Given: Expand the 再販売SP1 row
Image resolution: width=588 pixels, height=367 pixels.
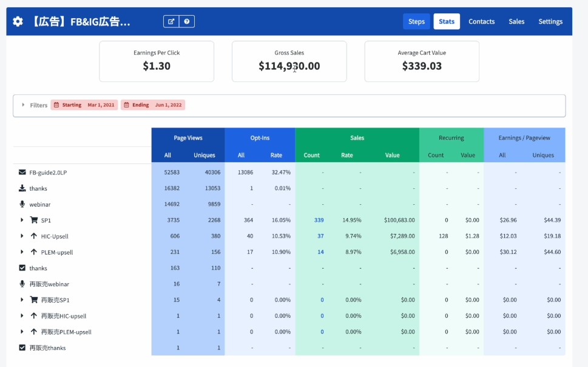Looking at the screenshot, I should [x=22, y=300].
